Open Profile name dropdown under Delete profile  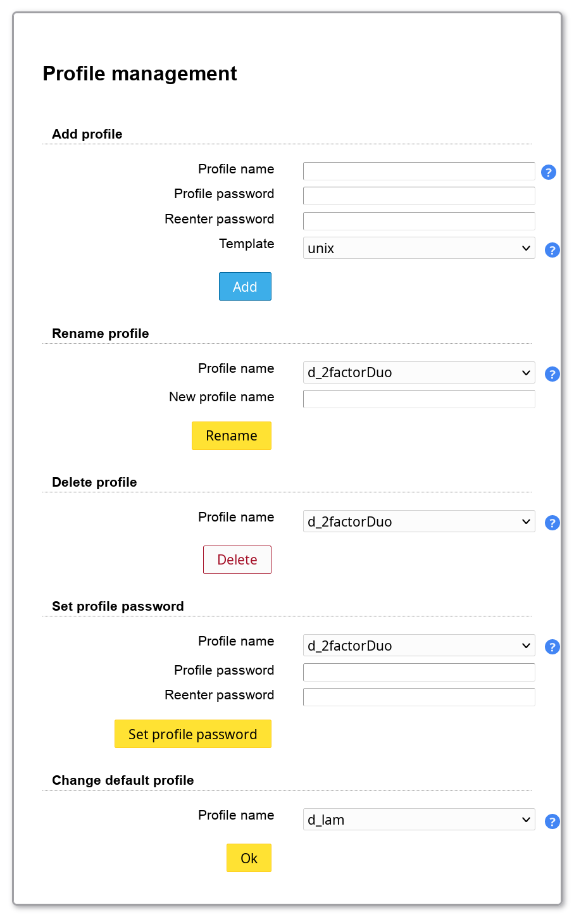(419, 521)
